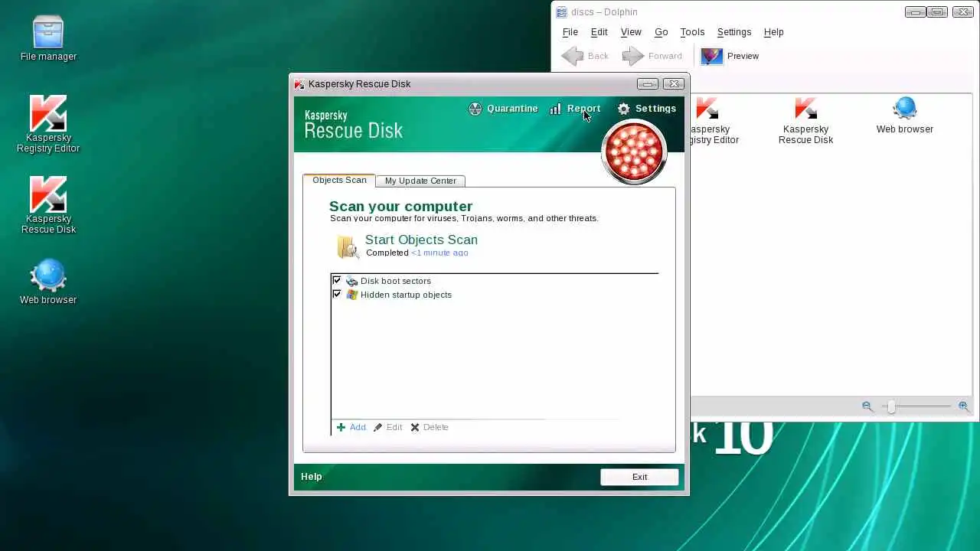980x551 pixels.
Task: Maximize the Dolphin window
Action: (937, 12)
